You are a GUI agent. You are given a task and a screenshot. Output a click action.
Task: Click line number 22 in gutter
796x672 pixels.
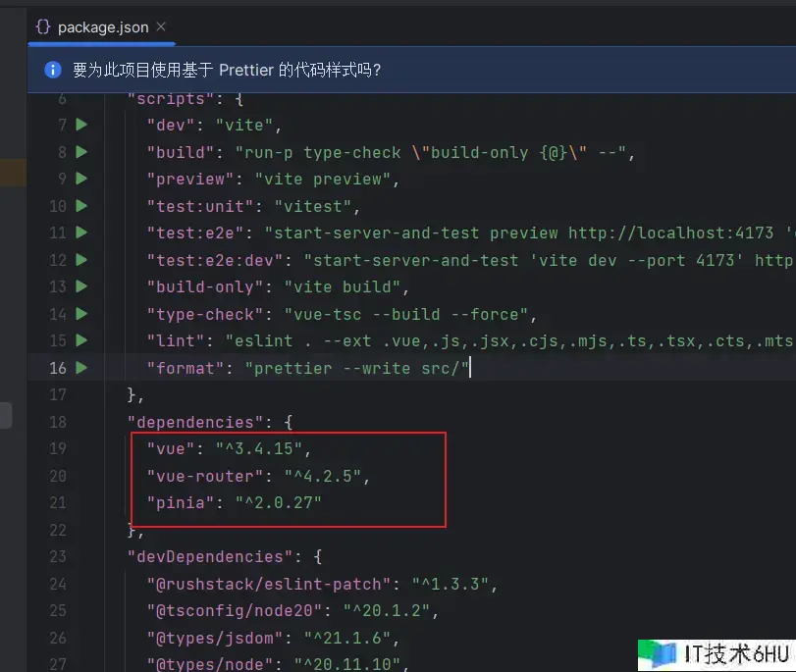point(58,531)
